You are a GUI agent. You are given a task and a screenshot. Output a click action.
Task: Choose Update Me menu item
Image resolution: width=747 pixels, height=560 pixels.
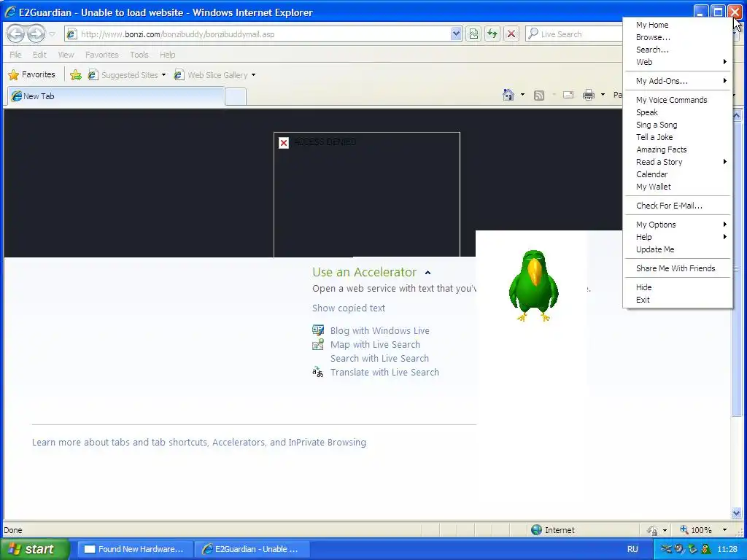(677, 249)
